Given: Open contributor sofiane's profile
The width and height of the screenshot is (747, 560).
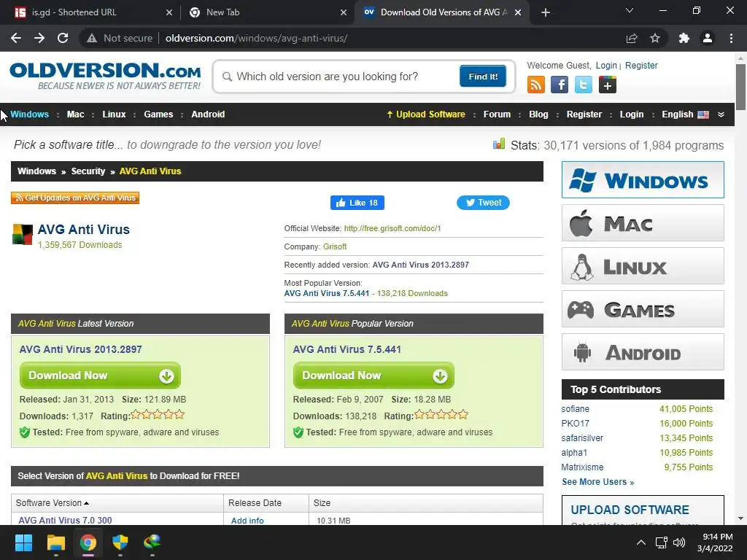Looking at the screenshot, I should tap(575, 409).
